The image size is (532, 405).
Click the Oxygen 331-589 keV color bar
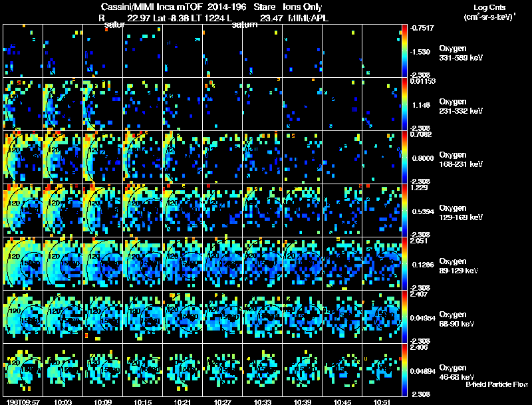(405, 51)
